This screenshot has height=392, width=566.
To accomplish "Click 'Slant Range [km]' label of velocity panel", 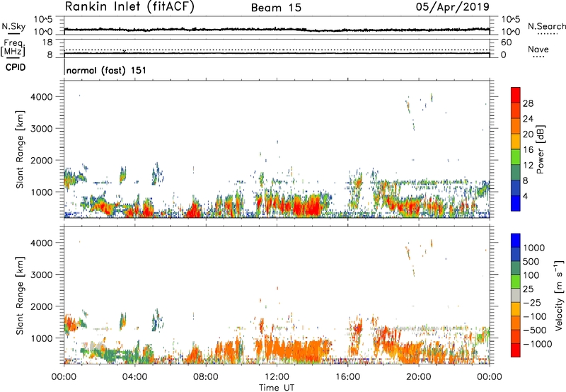I will pyautogui.click(x=20, y=296).
